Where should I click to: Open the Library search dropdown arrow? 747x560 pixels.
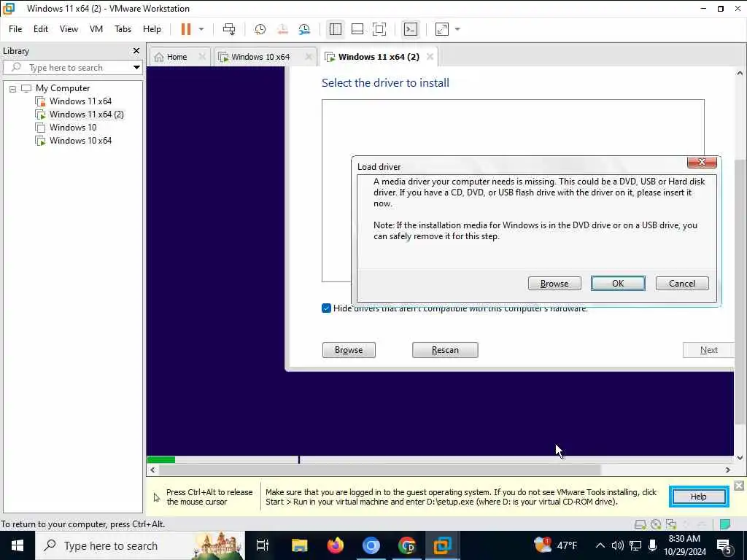coord(136,68)
